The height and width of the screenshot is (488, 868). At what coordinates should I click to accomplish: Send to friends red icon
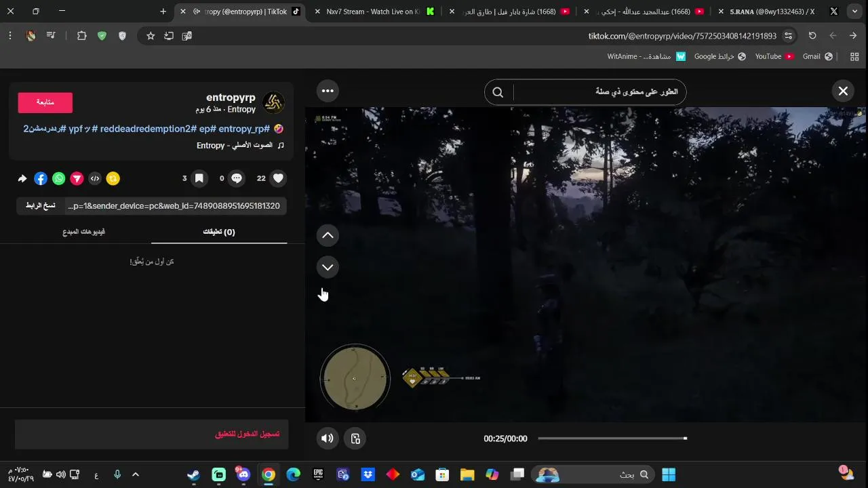tap(77, 178)
